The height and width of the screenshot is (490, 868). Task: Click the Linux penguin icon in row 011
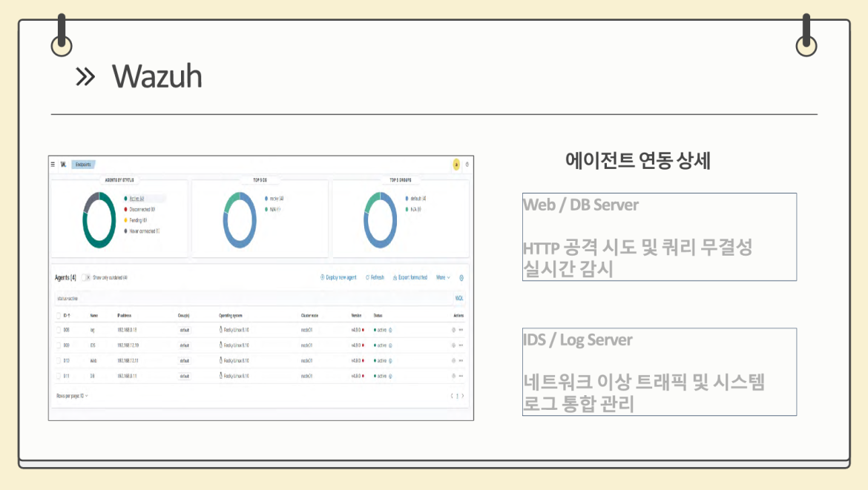220,376
